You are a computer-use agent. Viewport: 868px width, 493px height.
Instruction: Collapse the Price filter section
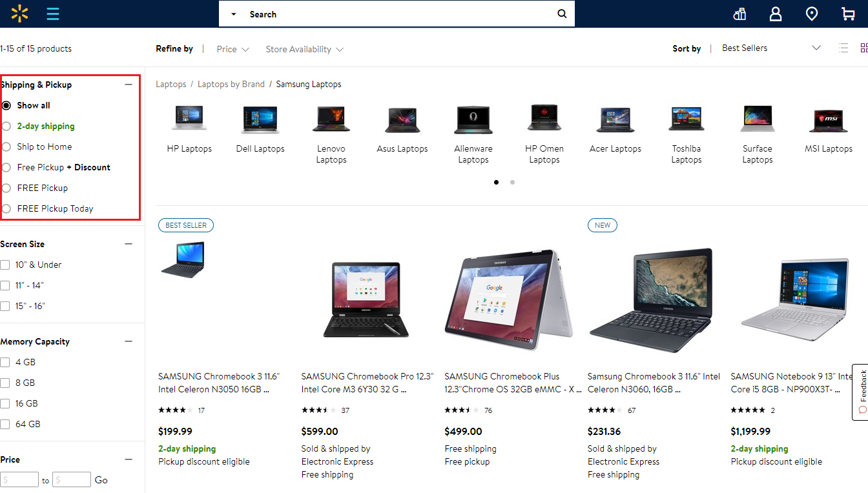[x=129, y=459]
